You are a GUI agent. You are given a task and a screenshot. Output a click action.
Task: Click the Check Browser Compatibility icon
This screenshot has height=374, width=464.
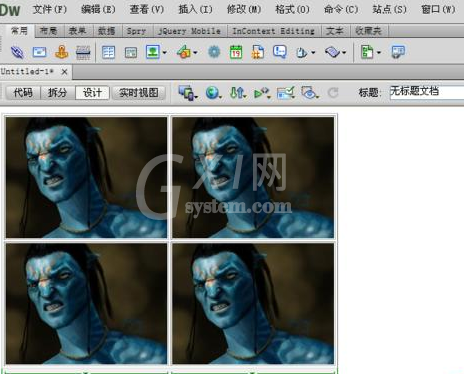[x=285, y=93]
